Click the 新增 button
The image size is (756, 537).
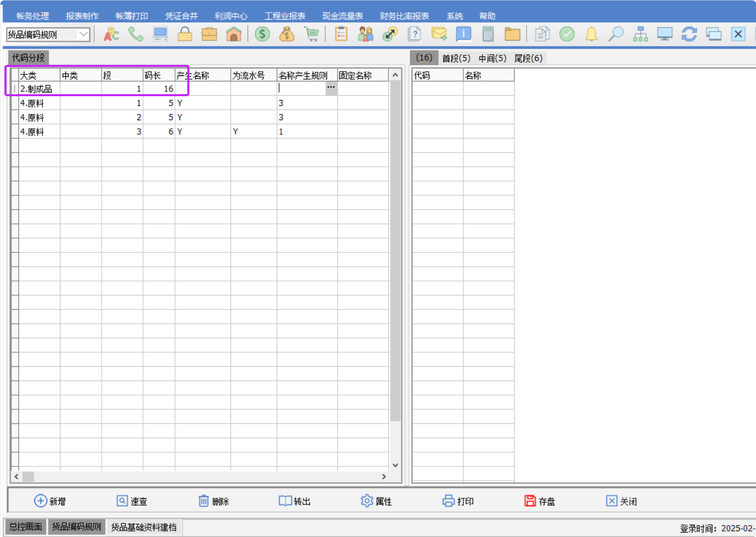(49, 501)
